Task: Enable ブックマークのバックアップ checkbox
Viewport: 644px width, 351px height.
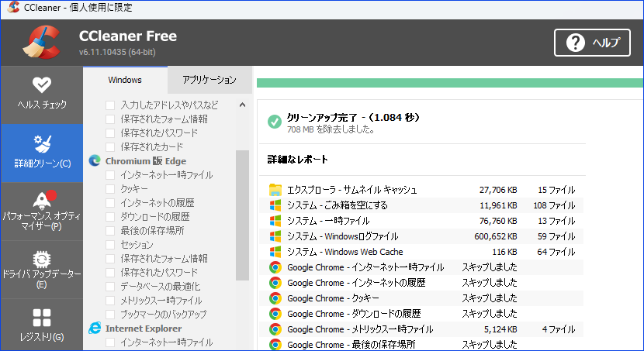Action: click(x=110, y=315)
